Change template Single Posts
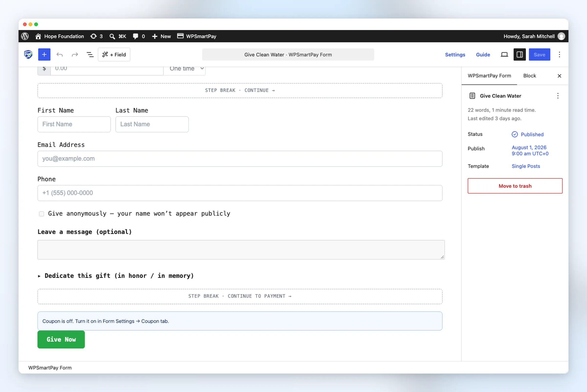Screen dimensions: 587x392 coord(526,166)
